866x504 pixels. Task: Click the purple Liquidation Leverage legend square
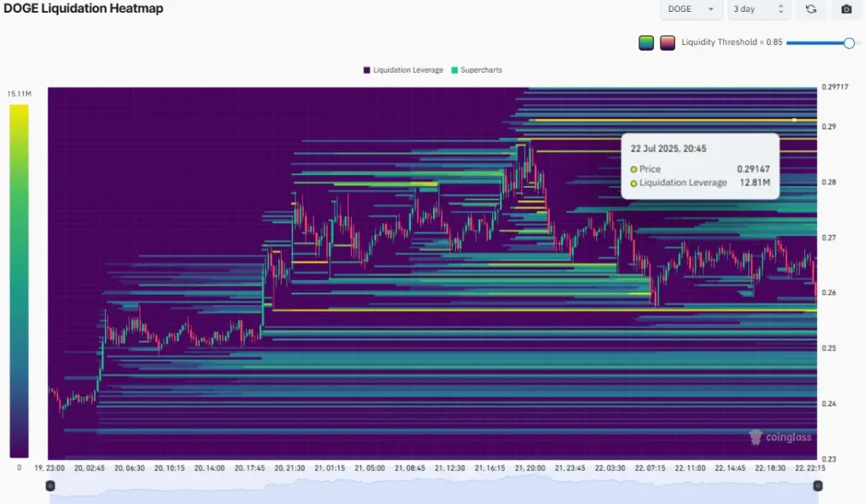tap(367, 70)
